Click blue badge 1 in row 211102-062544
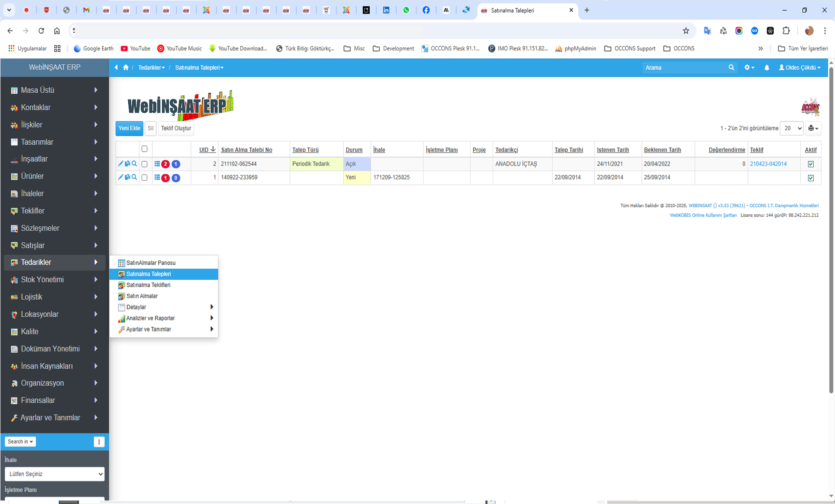 pyautogui.click(x=176, y=164)
